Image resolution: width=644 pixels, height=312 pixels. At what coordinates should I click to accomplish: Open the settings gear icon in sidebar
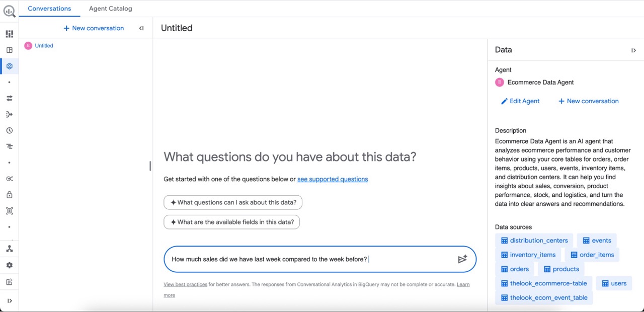coord(9,265)
